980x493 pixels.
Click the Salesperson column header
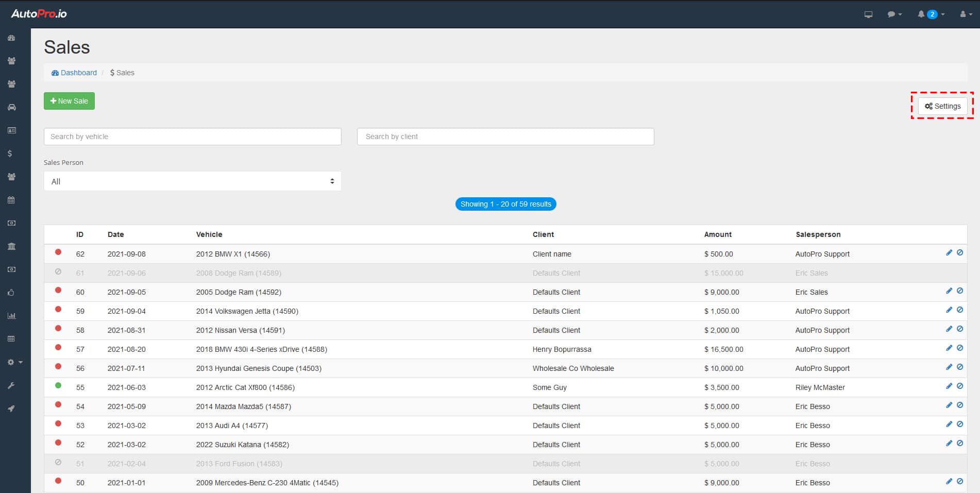tap(818, 234)
